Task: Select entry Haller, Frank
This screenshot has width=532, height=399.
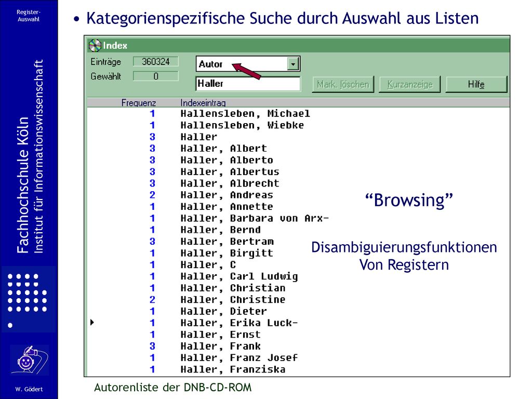Action: 220,346
